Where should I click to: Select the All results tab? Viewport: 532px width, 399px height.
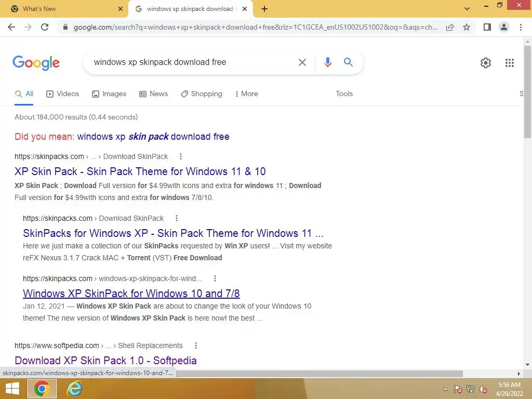point(24,94)
